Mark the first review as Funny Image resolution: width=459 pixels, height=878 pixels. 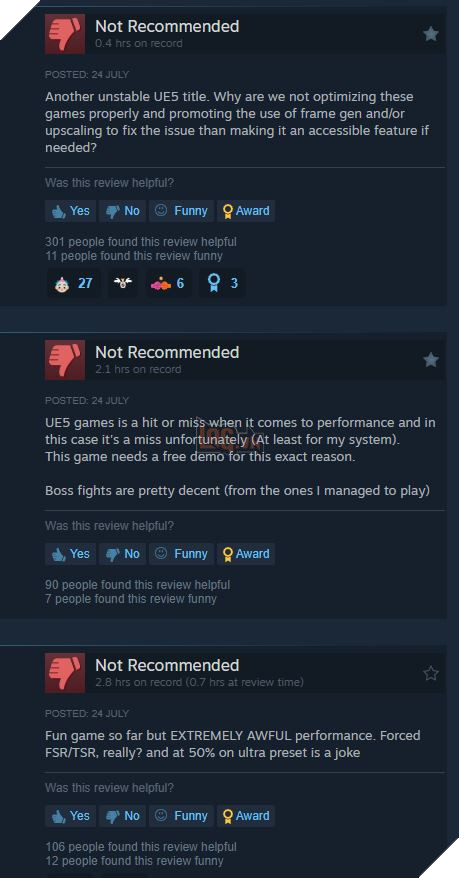pyautogui.click(x=181, y=211)
